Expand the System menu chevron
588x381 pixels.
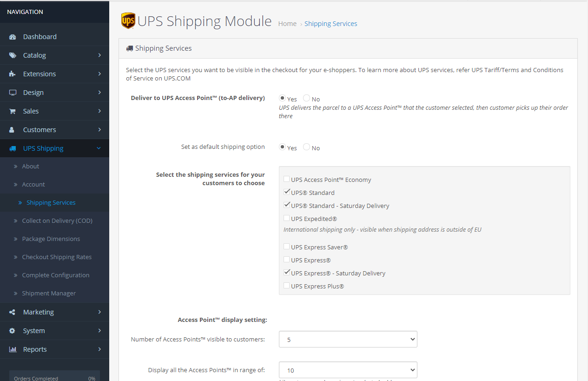99,330
